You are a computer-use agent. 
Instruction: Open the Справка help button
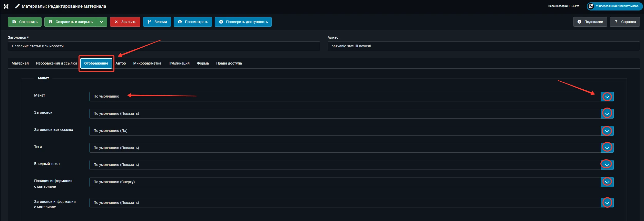click(625, 22)
